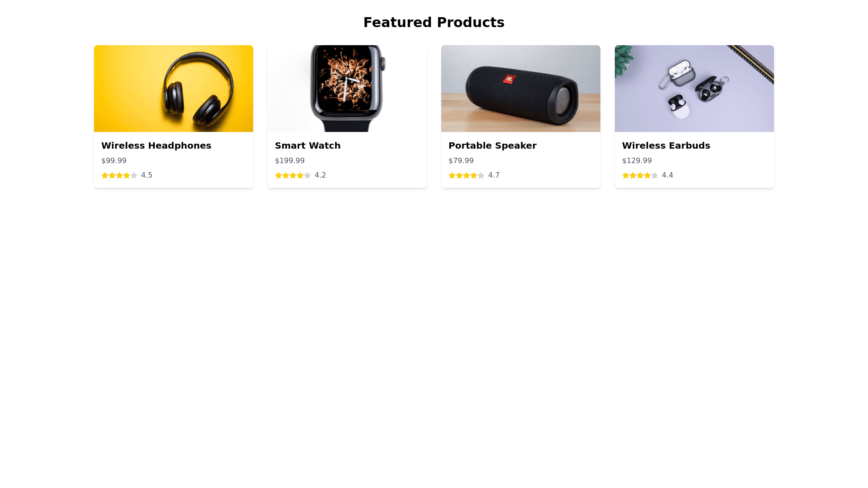Click the Portable Speaker title
Image resolution: width=868 pixels, height=488 pixels.
point(492,145)
